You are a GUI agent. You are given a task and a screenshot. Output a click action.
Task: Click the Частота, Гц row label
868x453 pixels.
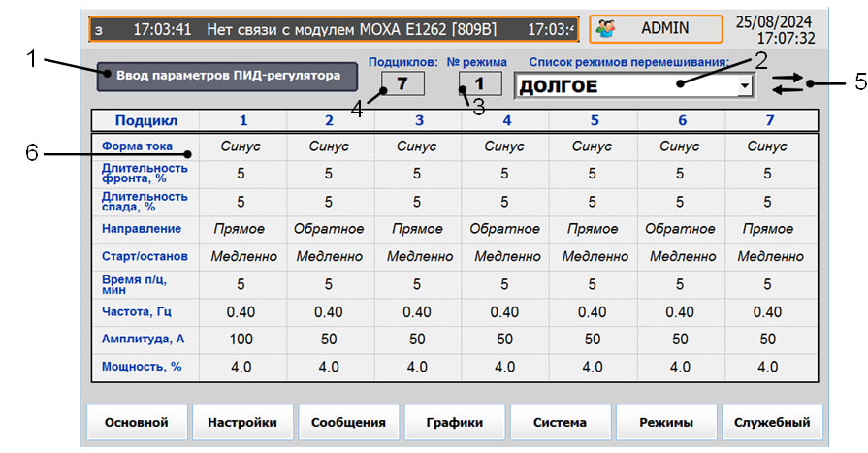click(136, 311)
